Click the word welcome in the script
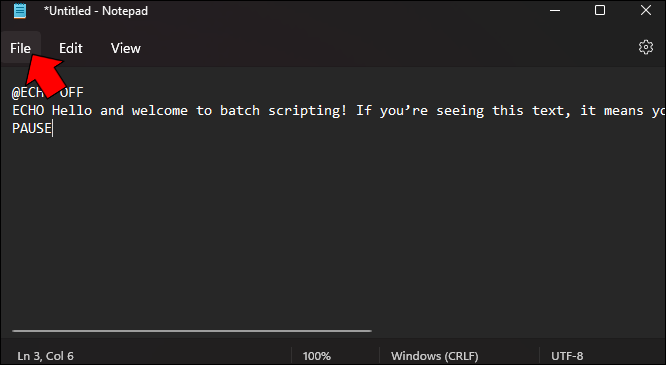Screen dimensions: 666x365 [160, 111]
